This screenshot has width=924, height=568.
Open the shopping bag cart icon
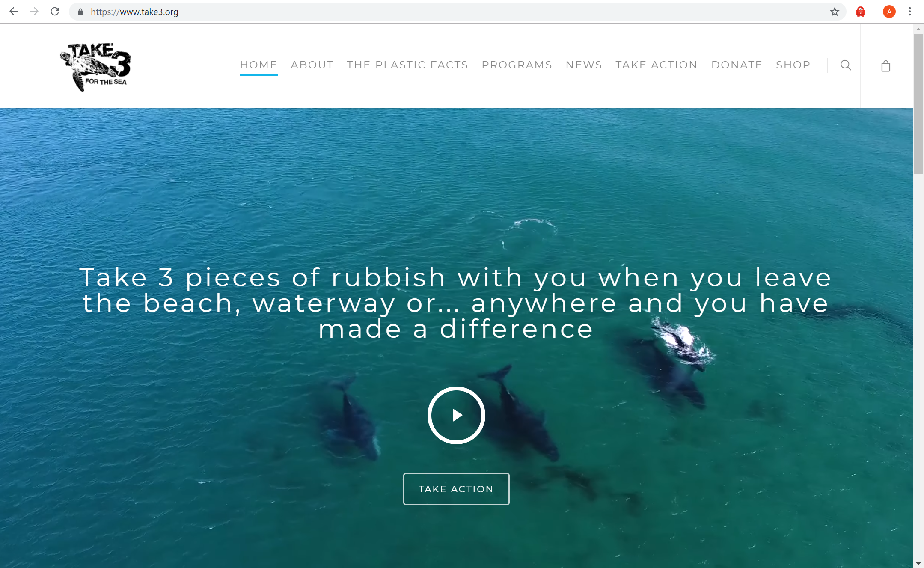coord(886,66)
